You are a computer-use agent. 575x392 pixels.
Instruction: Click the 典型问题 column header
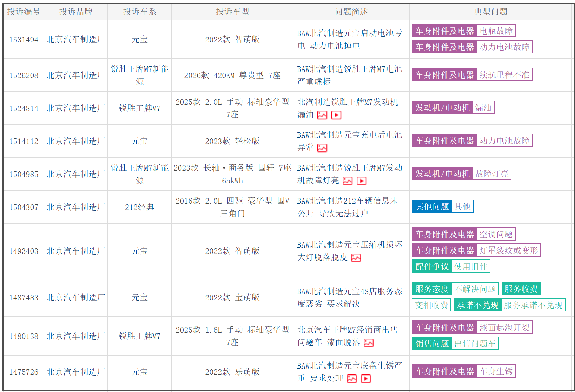(491, 12)
